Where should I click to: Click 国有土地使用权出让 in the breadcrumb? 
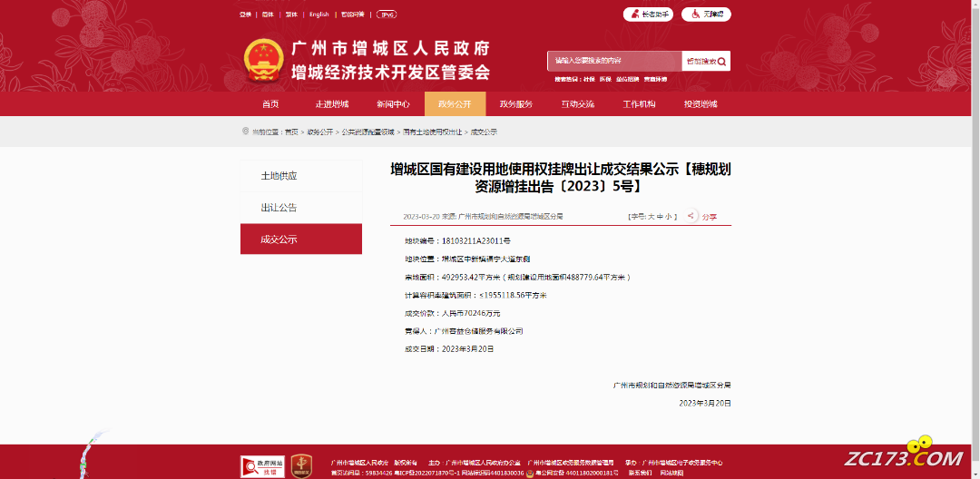point(432,132)
